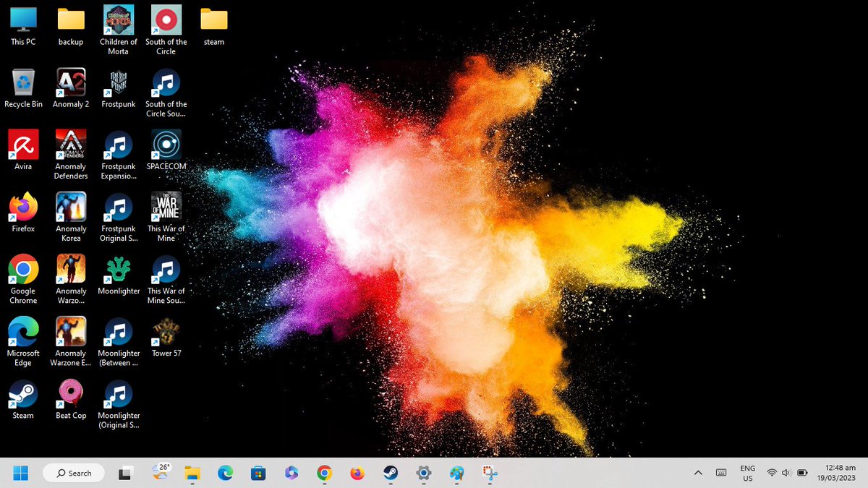Select the South of the Circle Soundtrack shortcut

tap(166, 93)
